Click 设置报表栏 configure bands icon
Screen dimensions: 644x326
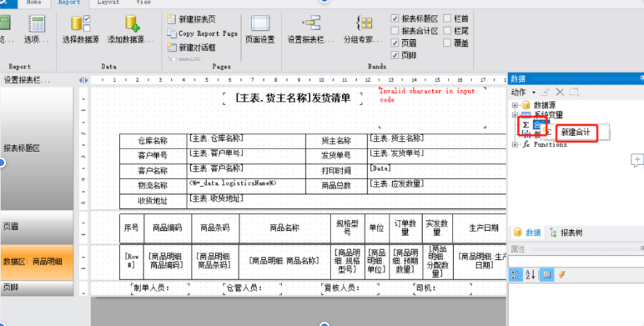311,23
